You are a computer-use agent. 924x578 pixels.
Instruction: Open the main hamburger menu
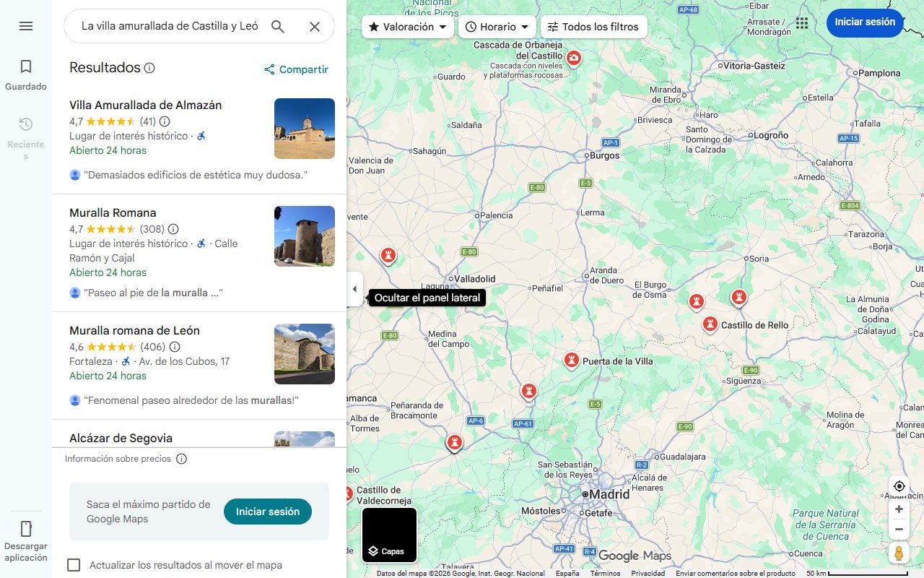(26, 25)
